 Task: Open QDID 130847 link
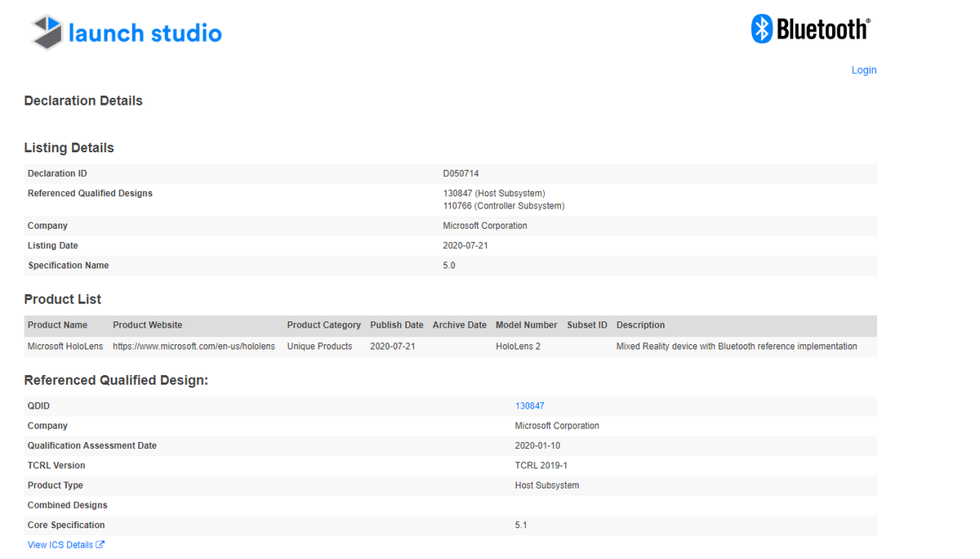pos(530,406)
